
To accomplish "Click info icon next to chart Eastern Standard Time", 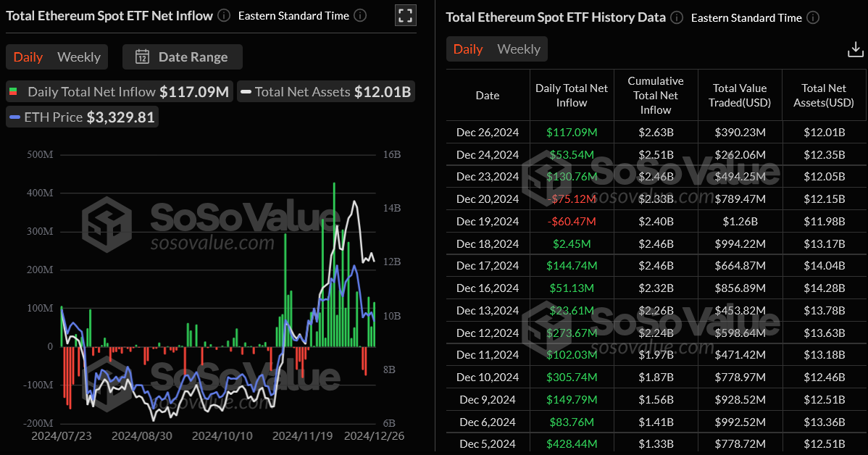I will coord(360,15).
